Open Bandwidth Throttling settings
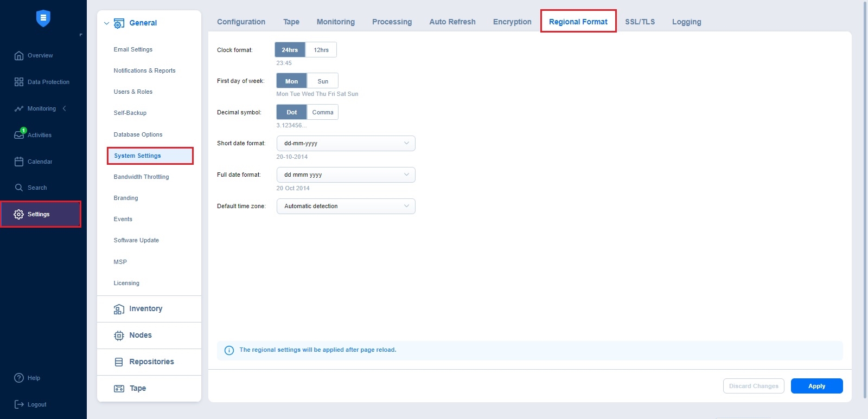The image size is (868, 419). pyautogui.click(x=141, y=177)
